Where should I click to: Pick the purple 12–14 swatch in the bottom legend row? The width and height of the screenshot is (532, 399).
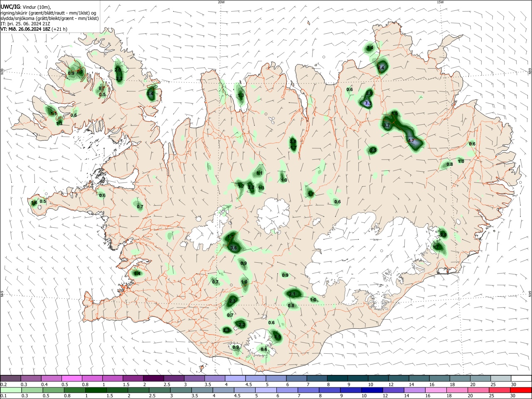393,390
